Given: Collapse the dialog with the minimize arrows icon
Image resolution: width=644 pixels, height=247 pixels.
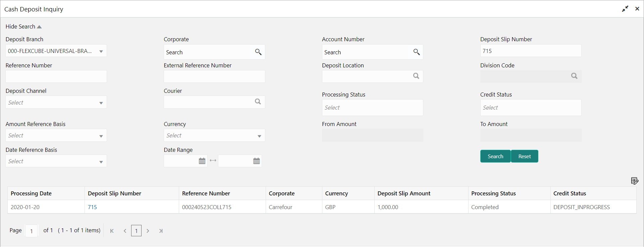Looking at the screenshot, I should (x=625, y=9).
